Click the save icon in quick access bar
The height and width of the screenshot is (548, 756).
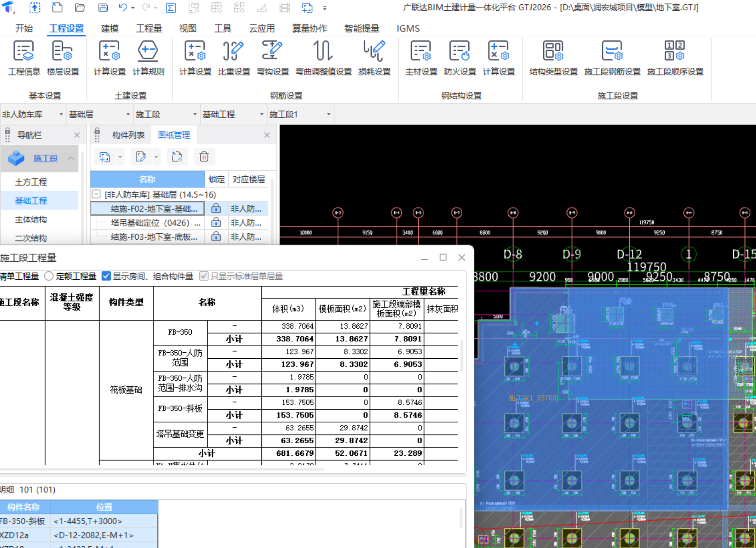tap(103, 7)
